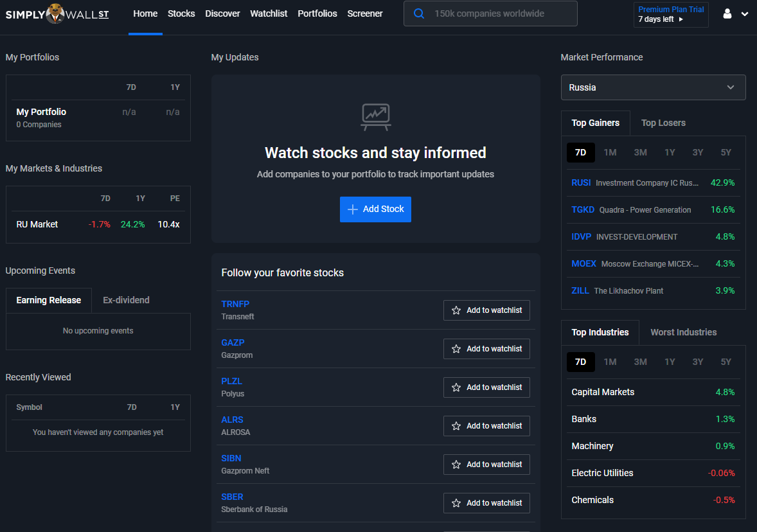
Task: Click the star icon for SIBN
Action: (x=456, y=465)
